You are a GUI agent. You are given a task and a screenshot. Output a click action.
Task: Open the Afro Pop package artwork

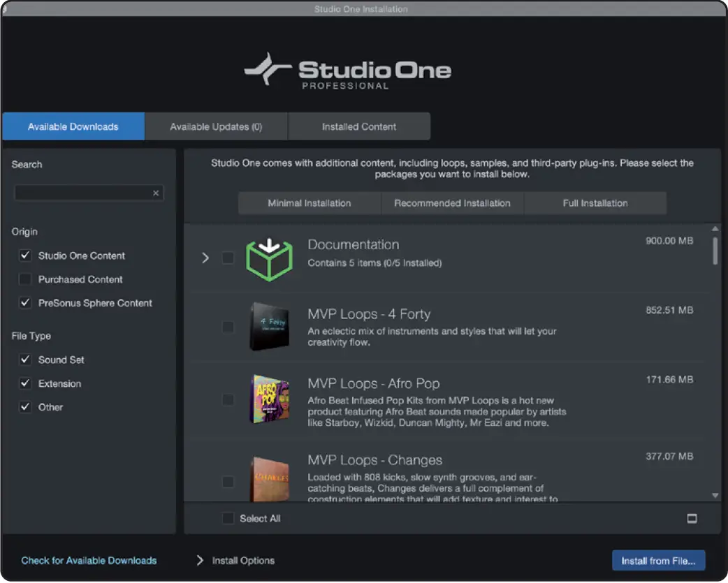(x=270, y=400)
